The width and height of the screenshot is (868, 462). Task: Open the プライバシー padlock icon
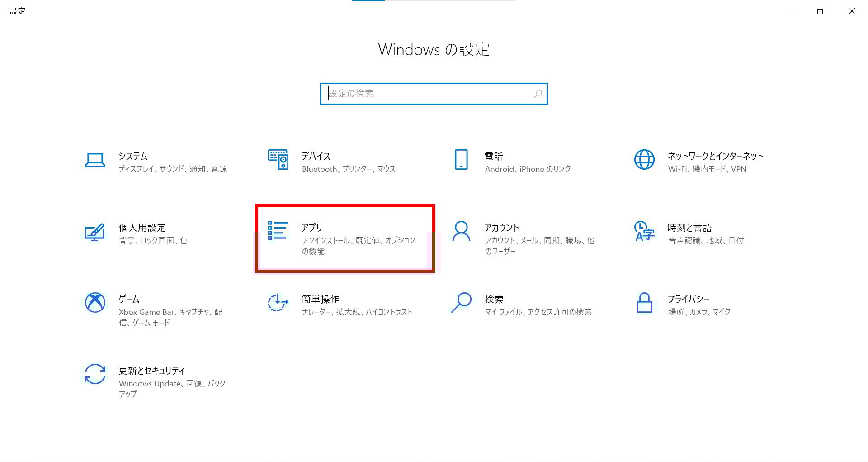[644, 303]
